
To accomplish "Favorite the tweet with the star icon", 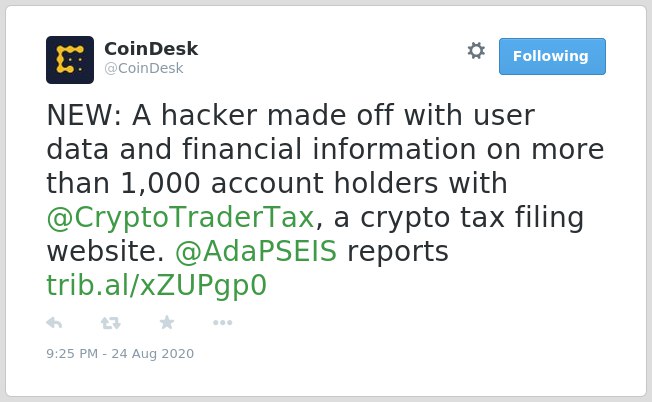I will tap(167, 322).
